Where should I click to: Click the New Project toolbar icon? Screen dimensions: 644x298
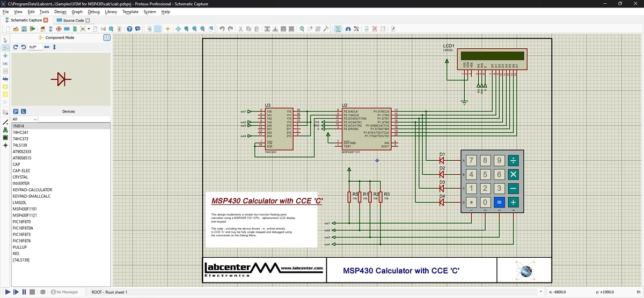click(x=8, y=28)
